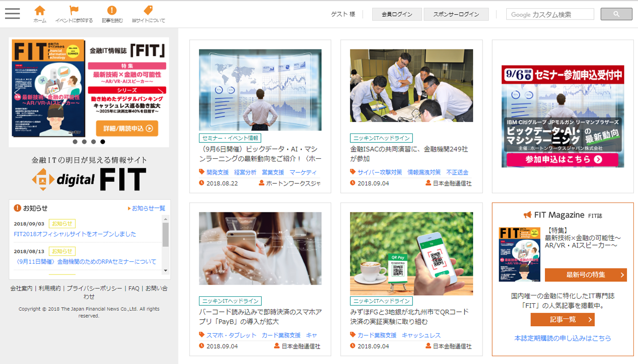Open FIT magazine cover in carousel

coord(49,88)
